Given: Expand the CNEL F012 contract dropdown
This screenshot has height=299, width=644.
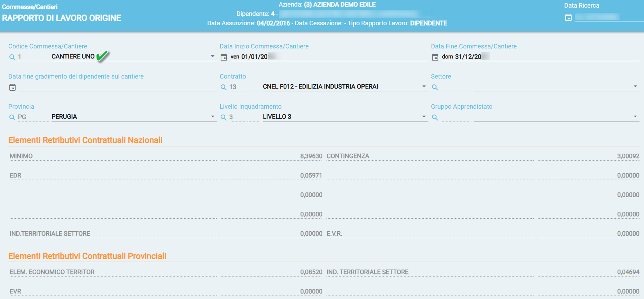Looking at the screenshot, I should point(424,87).
